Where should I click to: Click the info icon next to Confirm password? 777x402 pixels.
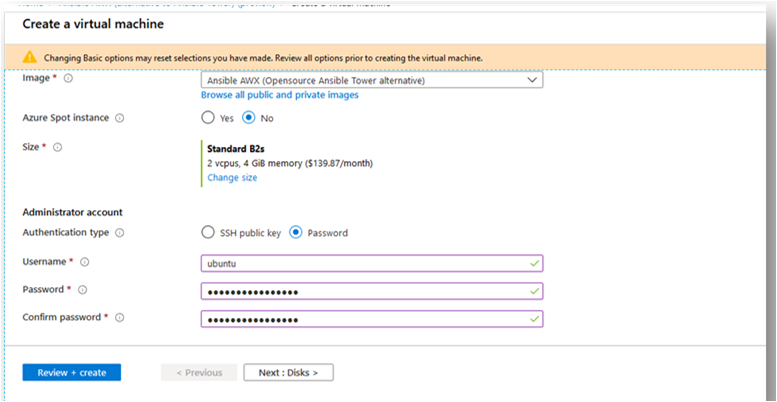coord(119,318)
